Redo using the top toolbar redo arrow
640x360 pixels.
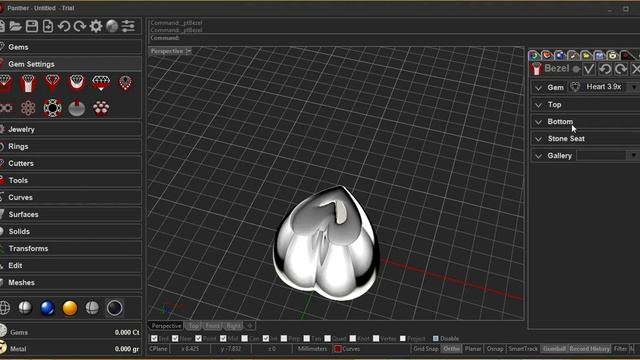tap(80, 26)
